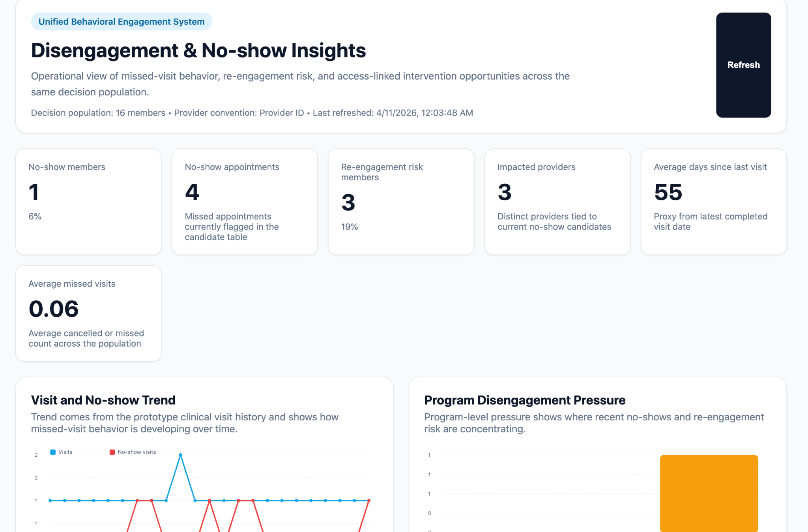Click the first blue Visits data point

point(50,500)
